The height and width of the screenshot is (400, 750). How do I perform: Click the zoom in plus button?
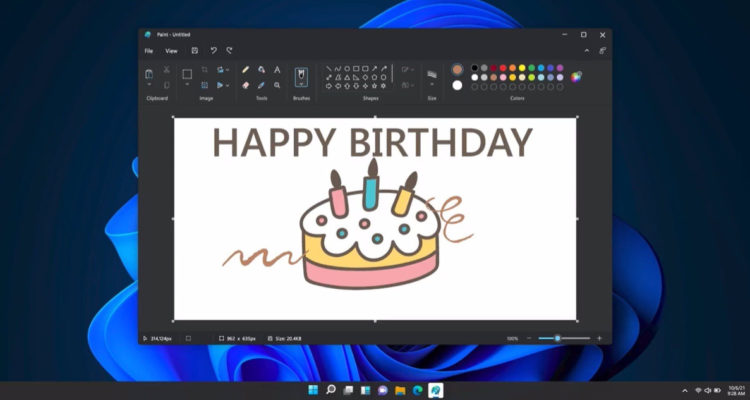[599, 338]
